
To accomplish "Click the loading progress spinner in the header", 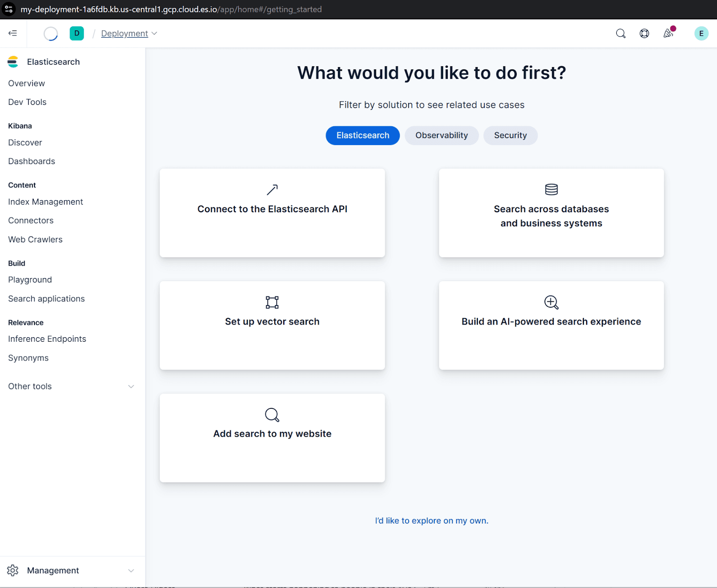I will [x=51, y=33].
